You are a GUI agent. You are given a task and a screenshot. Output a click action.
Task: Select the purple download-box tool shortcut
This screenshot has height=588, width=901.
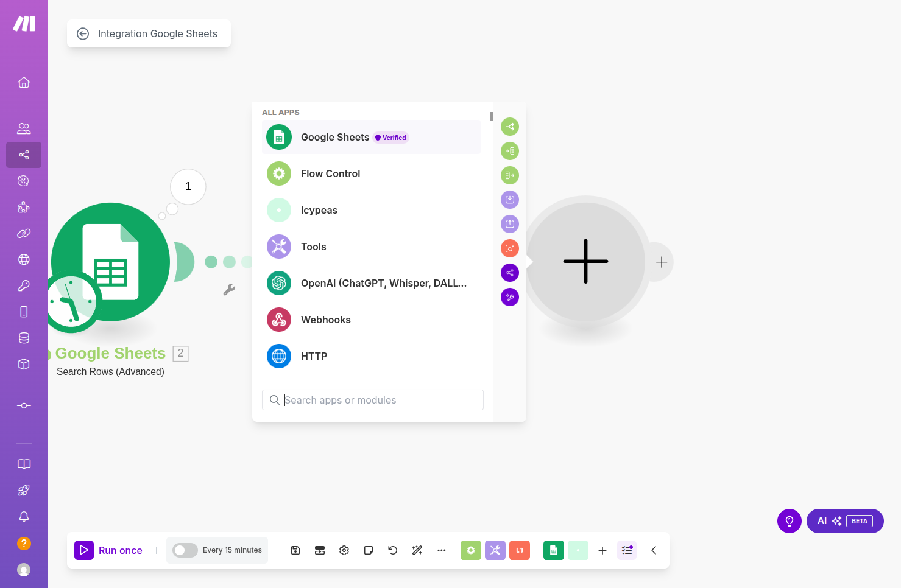(510, 200)
